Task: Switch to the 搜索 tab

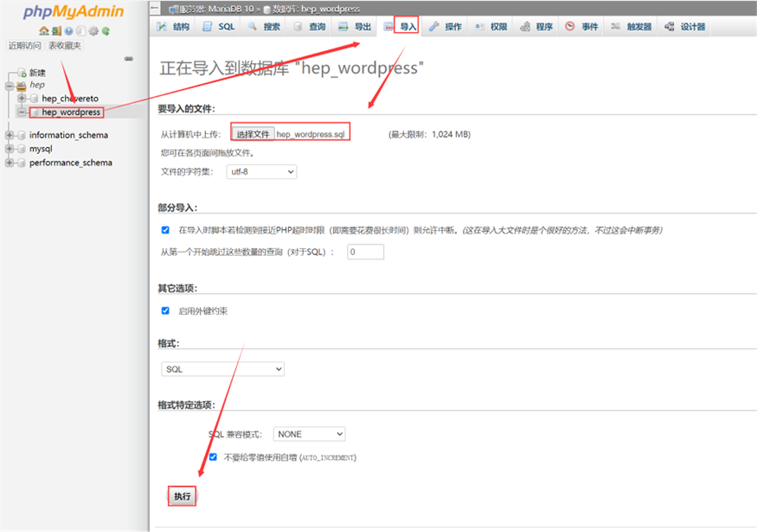Action: (264, 26)
